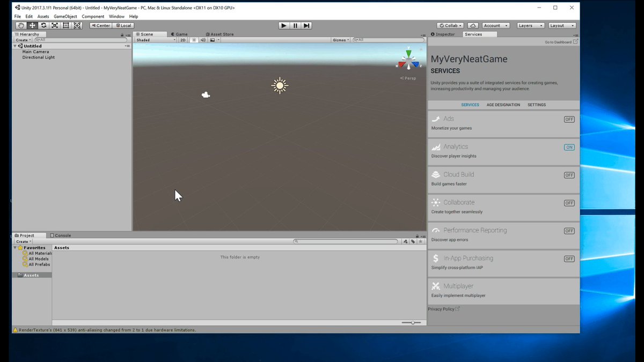644x362 pixels.
Task: Toggle scene audio speaker icon
Action: click(203, 40)
